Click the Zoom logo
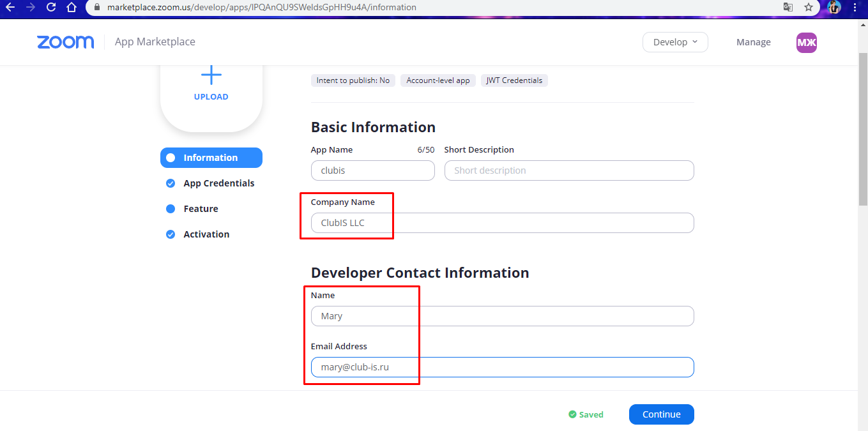The width and height of the screenshot is (868, 431). pos(66,42)
